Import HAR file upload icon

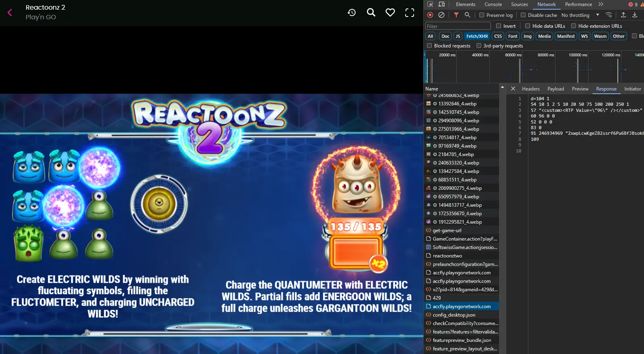pos(623,15)
